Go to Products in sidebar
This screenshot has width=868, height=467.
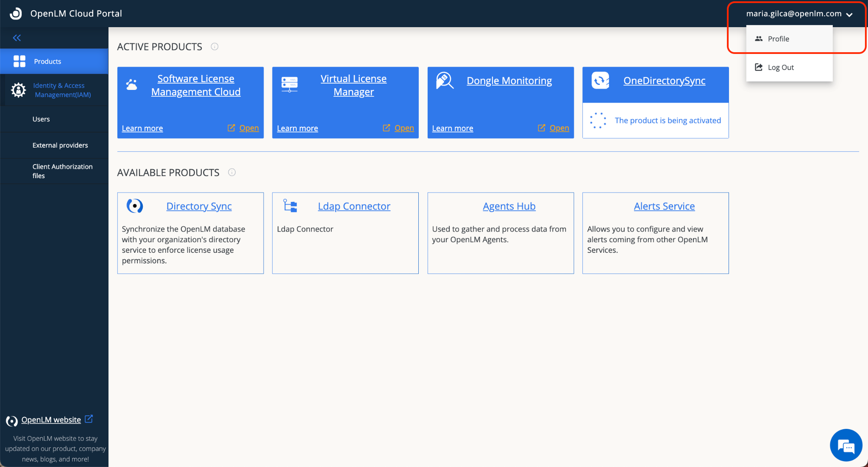47,62
